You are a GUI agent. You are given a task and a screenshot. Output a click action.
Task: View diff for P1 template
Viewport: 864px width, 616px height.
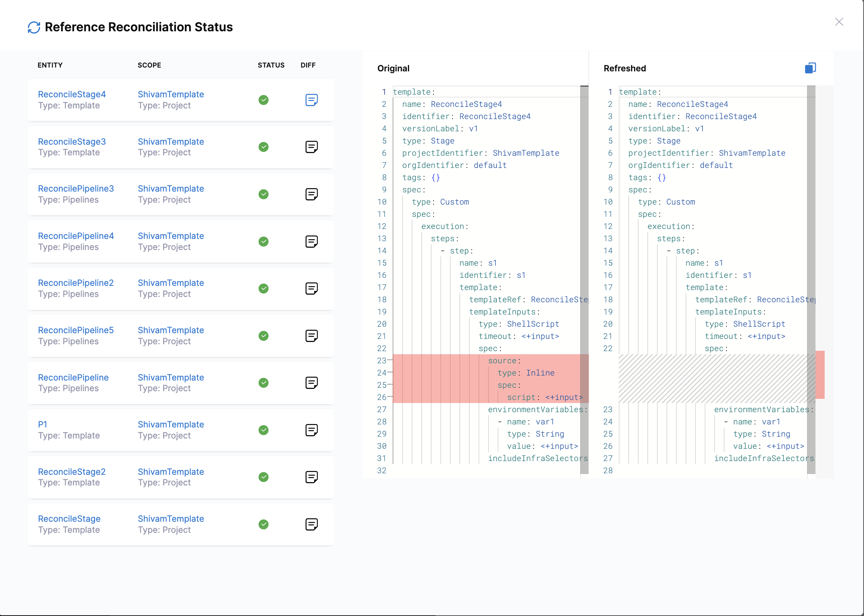pyautogui.click(x=311, y=430)
